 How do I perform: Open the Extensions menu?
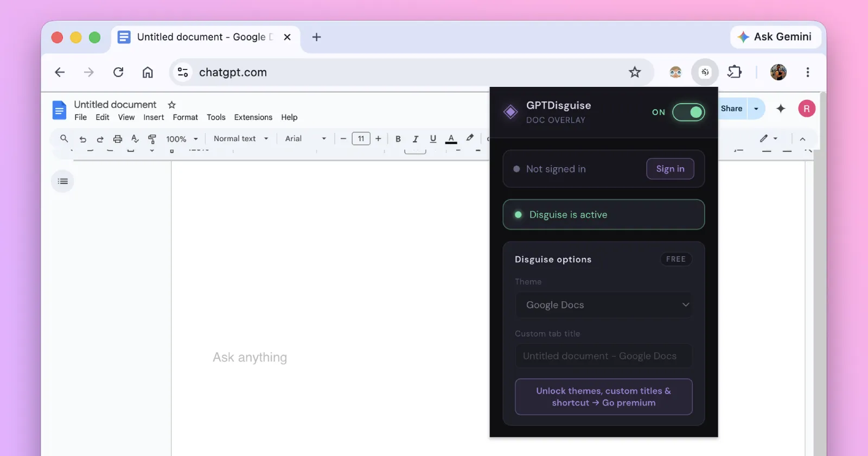(253, 117)
